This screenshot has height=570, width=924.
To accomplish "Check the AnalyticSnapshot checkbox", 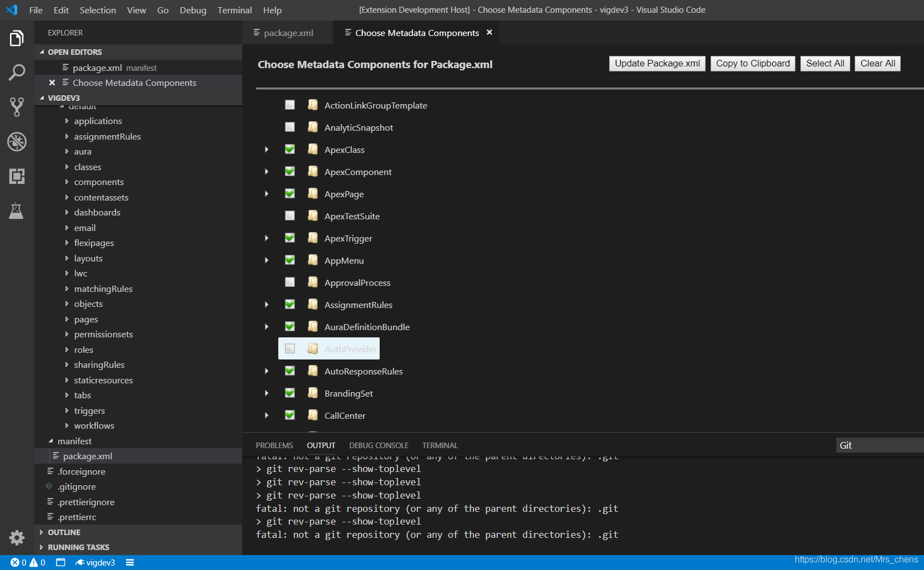I will pos(289,127).
